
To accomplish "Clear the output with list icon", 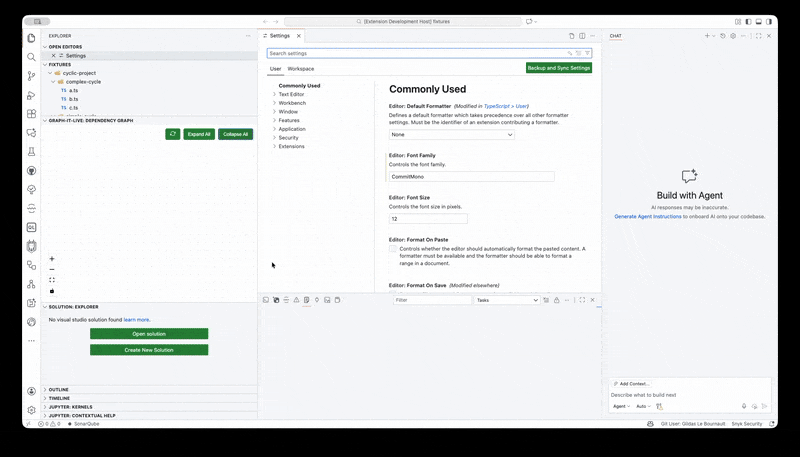I will (546, 300).
